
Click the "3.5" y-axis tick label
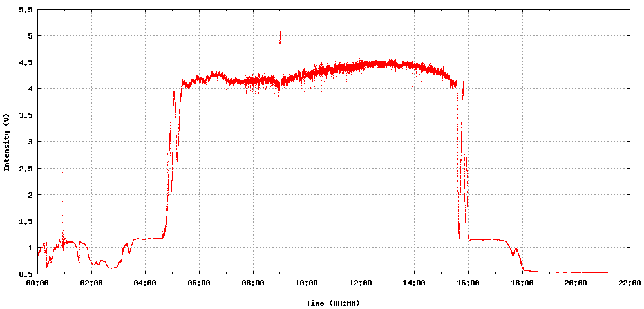coord(26,115)
